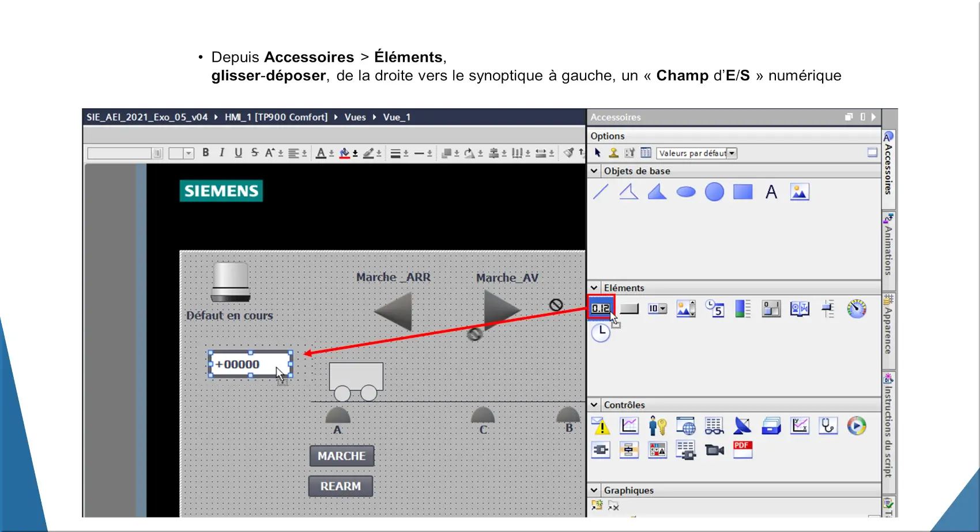
Task: Select the Trend view control
Action: click(x=629, y=426)
